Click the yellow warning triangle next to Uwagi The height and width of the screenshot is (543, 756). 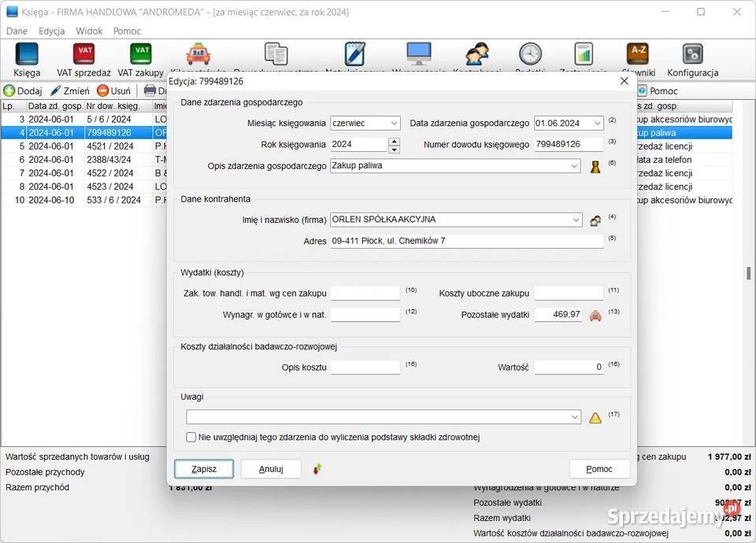(x=595, y=417)
